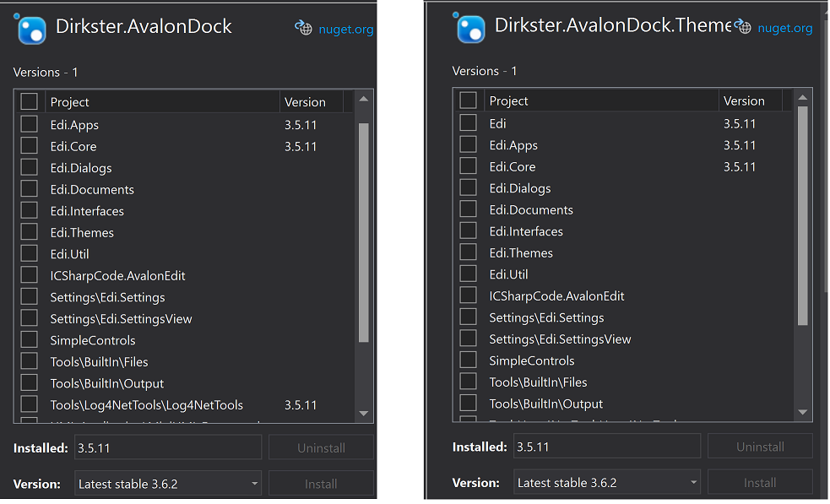Click 'Versions - 1' label in left panel
This screenshot has height=504, width=830.
(46, 72)
